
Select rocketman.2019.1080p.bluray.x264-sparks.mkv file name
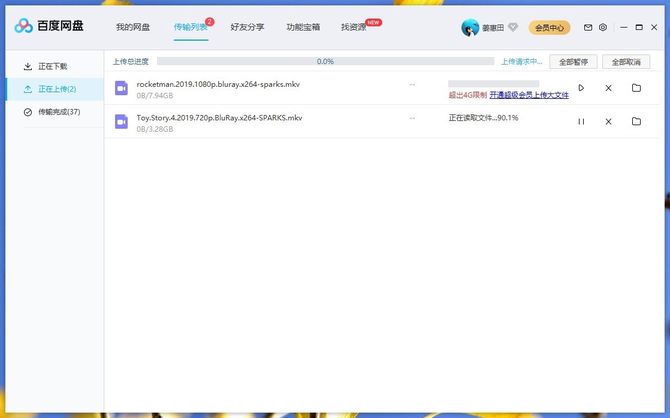(x=218, y=84)
